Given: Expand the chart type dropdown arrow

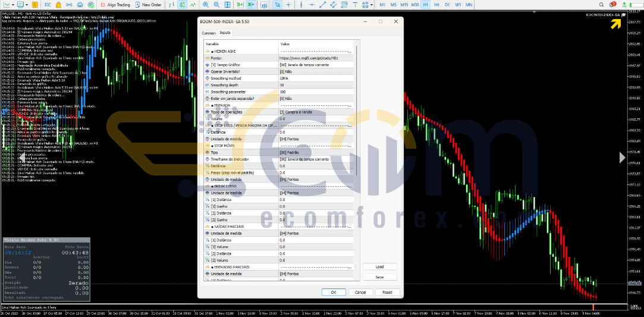Looking at the screenshot, I should [x=13, y=5].
